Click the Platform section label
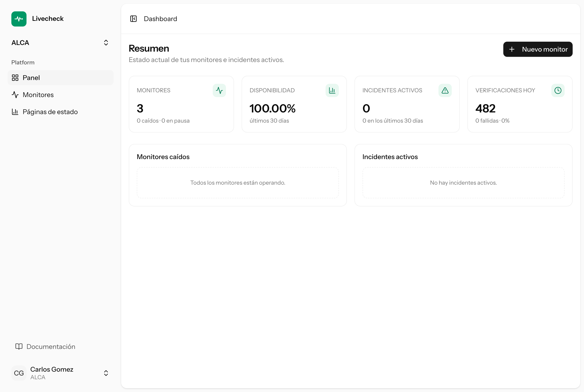 click(23, 62)
